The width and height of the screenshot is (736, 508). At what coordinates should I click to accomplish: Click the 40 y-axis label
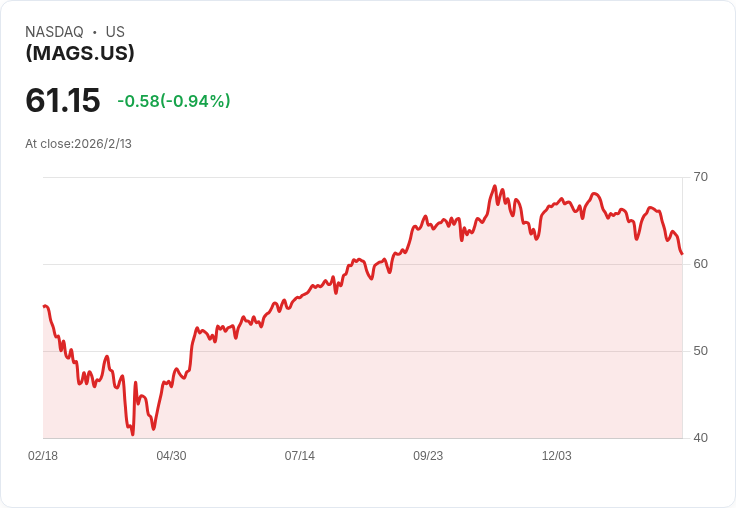tap(700, 438)
